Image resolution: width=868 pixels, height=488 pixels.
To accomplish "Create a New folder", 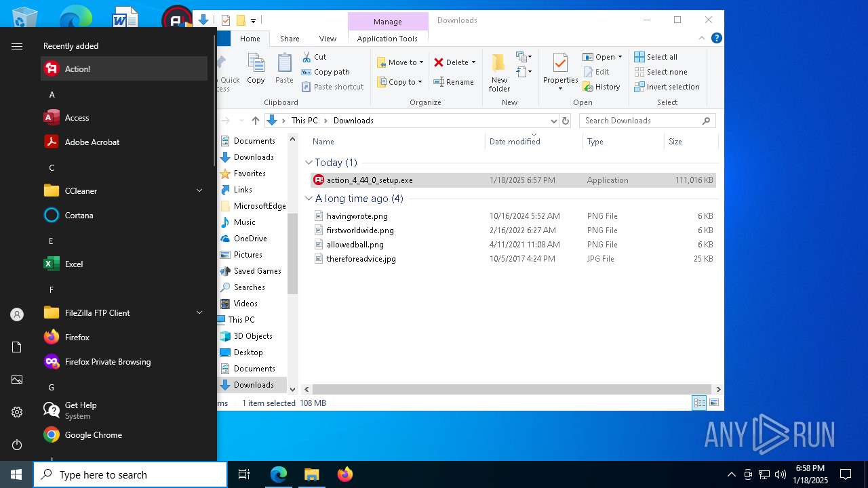I will click(x=499, y=73).
